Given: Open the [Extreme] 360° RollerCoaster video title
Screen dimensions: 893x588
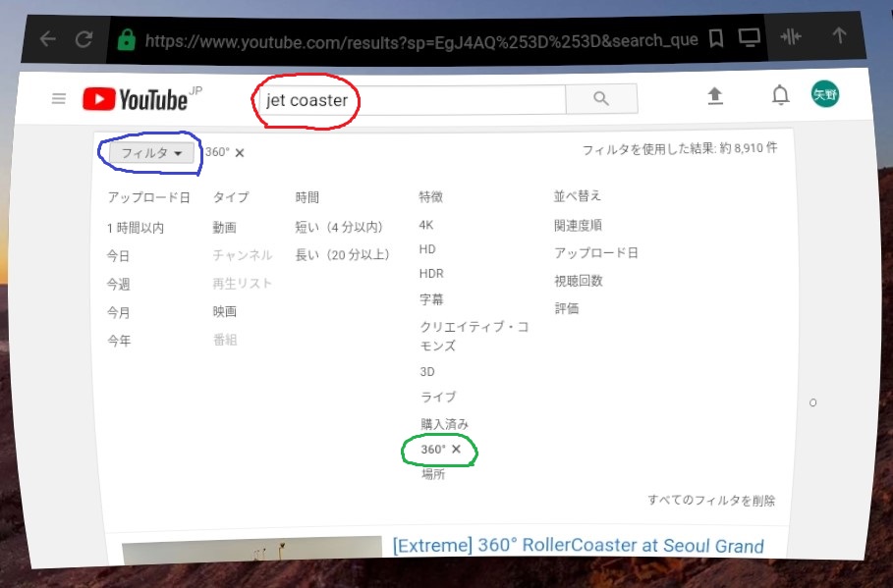Looking at the screenshot, I should click(x=578, y=546).
